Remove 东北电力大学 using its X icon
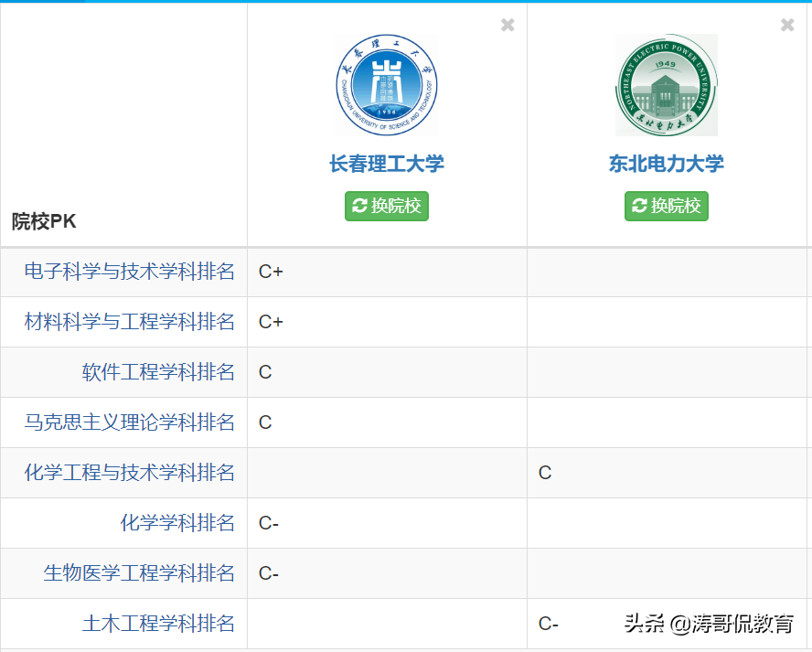This screenshot has width=812, height=652. 787,25
